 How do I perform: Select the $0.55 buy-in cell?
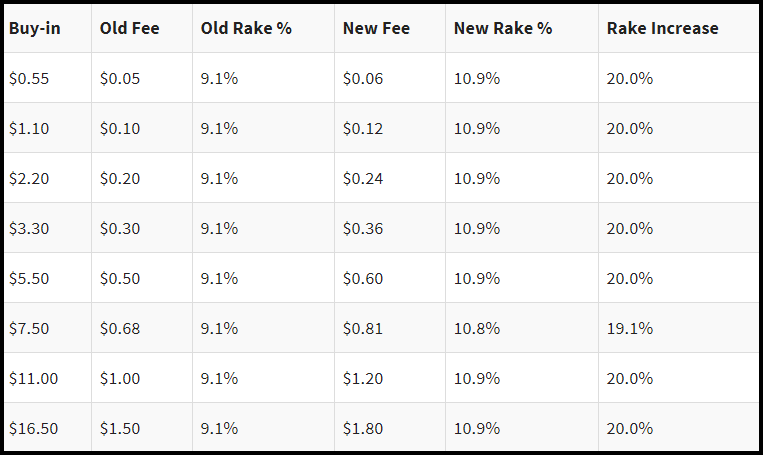click(48, 78)
